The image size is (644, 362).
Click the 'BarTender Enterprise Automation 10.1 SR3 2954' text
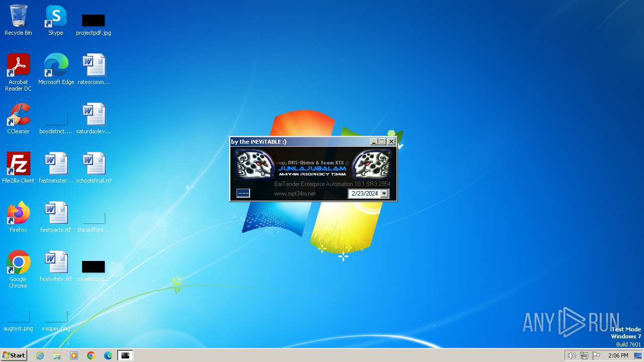tap(332, 184)
